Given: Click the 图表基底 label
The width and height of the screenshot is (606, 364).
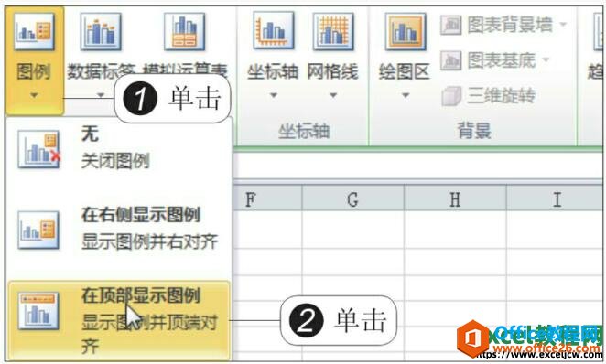Looking at the screenshot, I should pos(502,60).
